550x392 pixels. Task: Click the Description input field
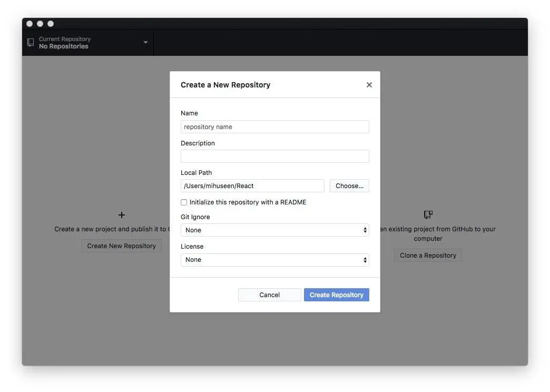[274, 156]
